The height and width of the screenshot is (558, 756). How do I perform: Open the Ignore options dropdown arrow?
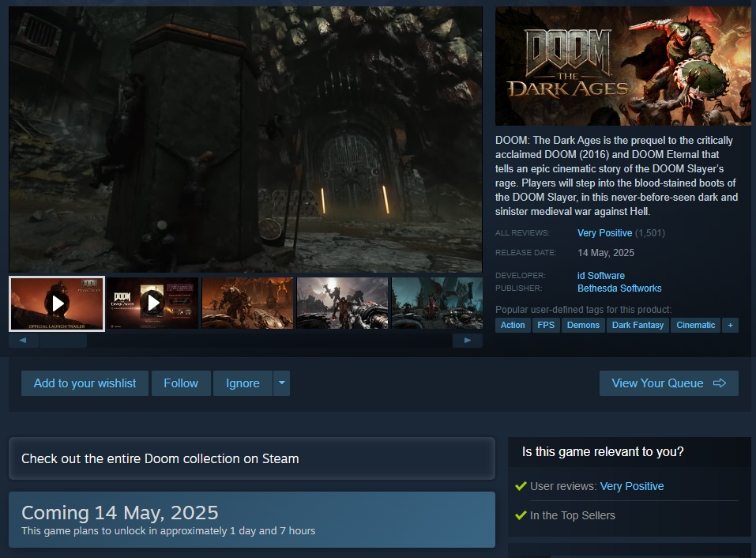point(282,383)
